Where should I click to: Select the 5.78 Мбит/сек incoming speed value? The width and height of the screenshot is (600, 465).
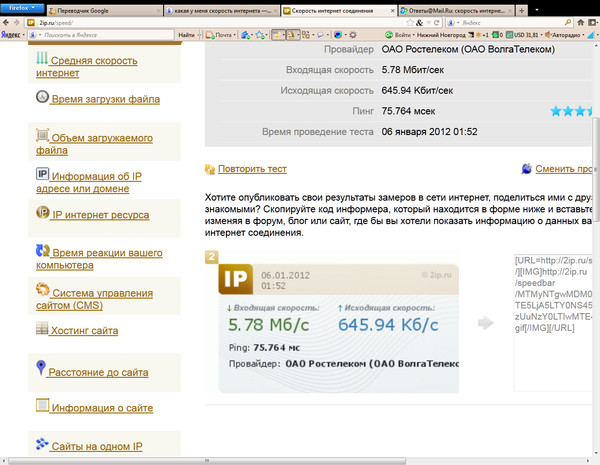coord(412,70)
